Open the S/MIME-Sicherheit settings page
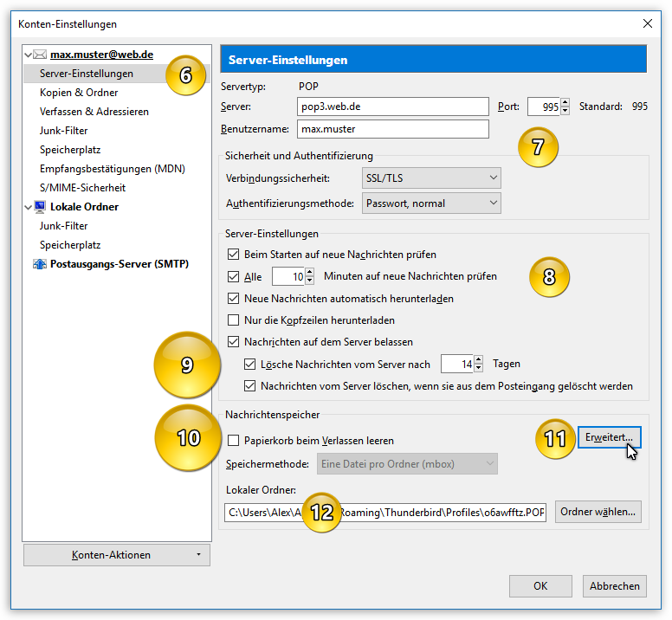672x620 pixels. [x=82, y=188]
